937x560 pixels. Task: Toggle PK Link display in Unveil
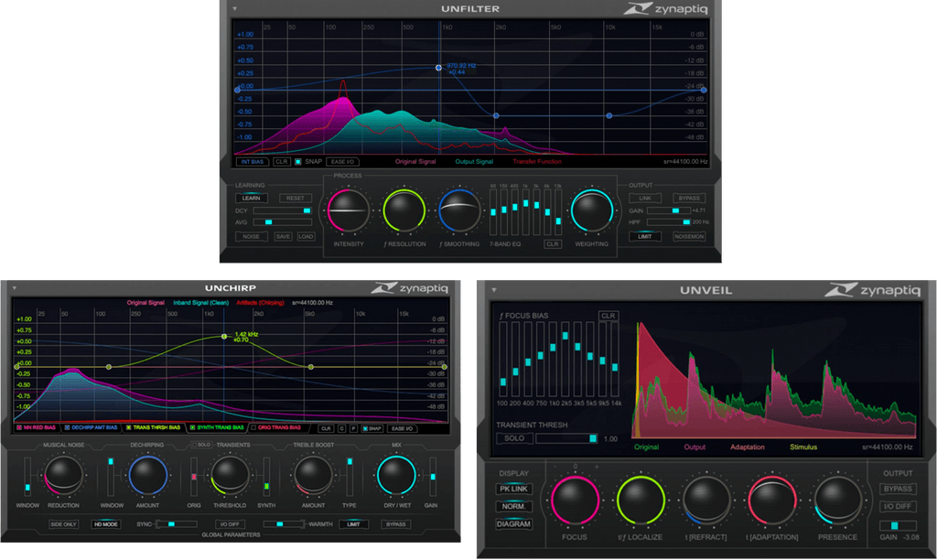513,489
